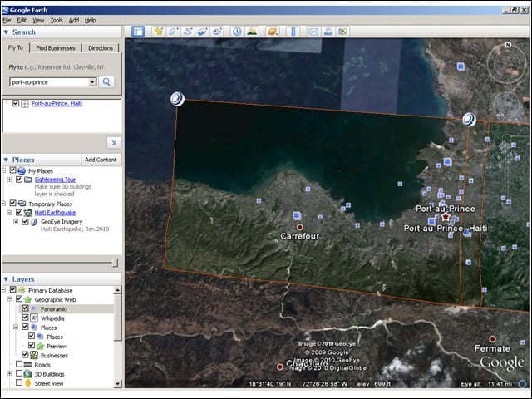Uncheck the Haiti Earthquake checkbox
This screenshot has height=399, width=532.
click(19, 213)
